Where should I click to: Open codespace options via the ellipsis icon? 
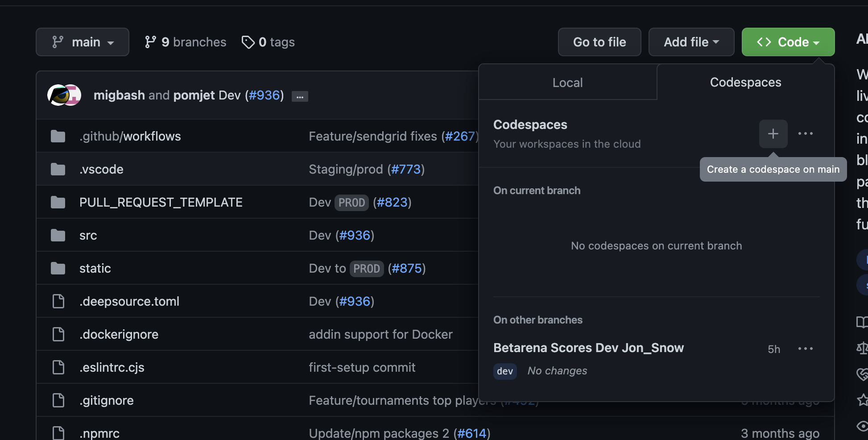pos(806,133)
